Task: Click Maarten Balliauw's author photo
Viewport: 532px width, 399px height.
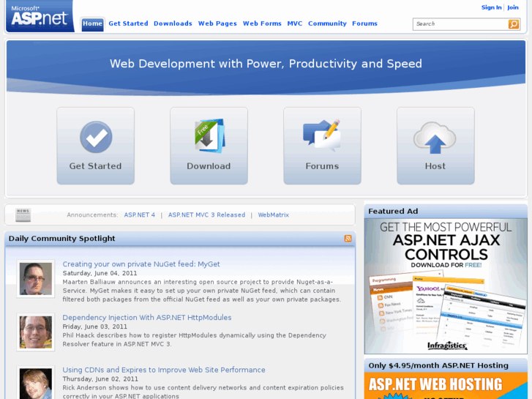Action: coord(36,279)
